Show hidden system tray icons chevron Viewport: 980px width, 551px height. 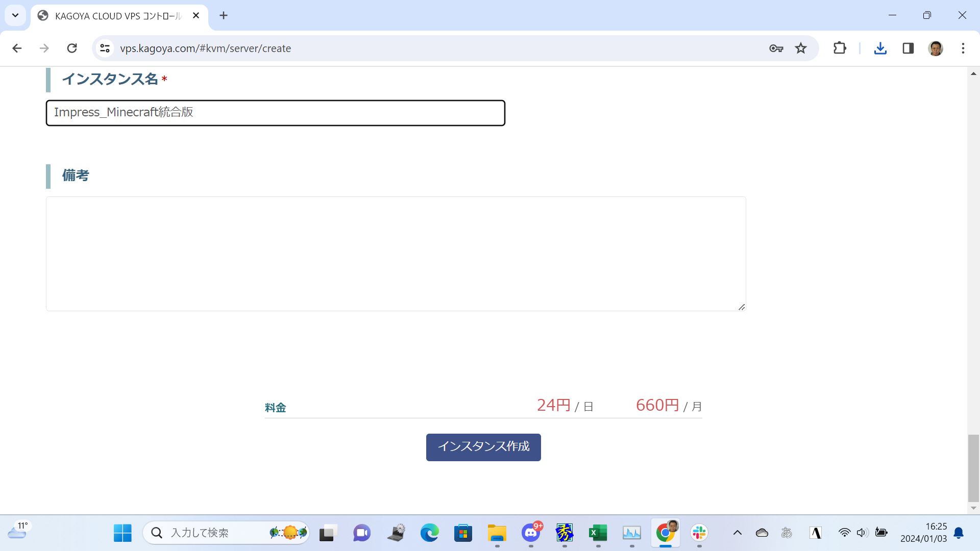coord(737,533)
